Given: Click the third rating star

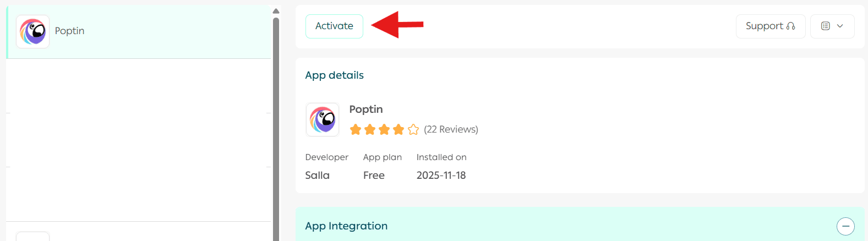Looking at the screenshot, I should click(384, 130).
